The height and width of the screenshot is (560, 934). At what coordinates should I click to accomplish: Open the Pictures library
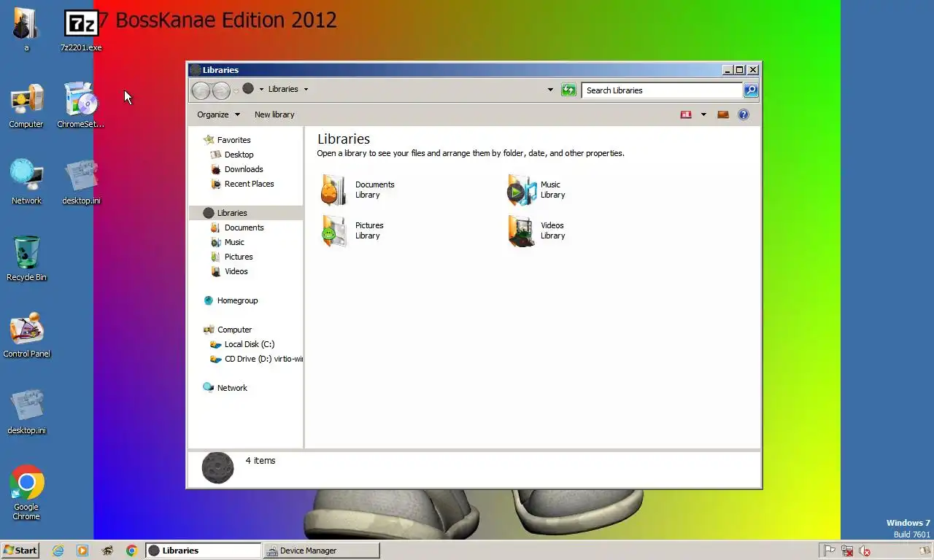[353, 230]
